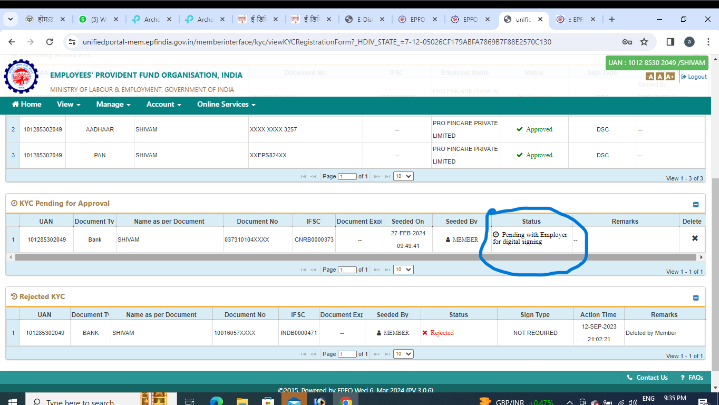Open Chrome three-dot menu
This screenshot has width=719, height=405.
(708, 42)
